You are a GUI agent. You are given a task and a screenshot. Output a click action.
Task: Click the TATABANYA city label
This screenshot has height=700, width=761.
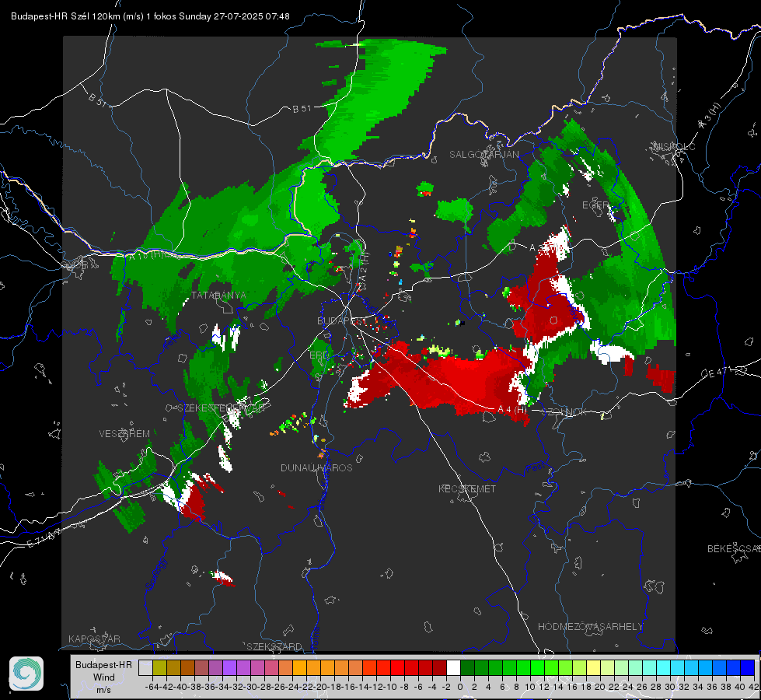click(218, 296)
